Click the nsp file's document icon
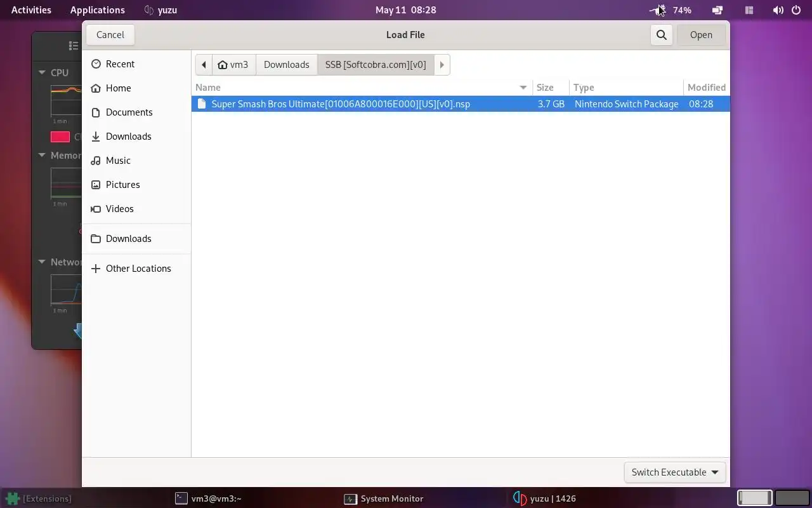The width and height of the screenshot is (812, 508). coord(202,104)
